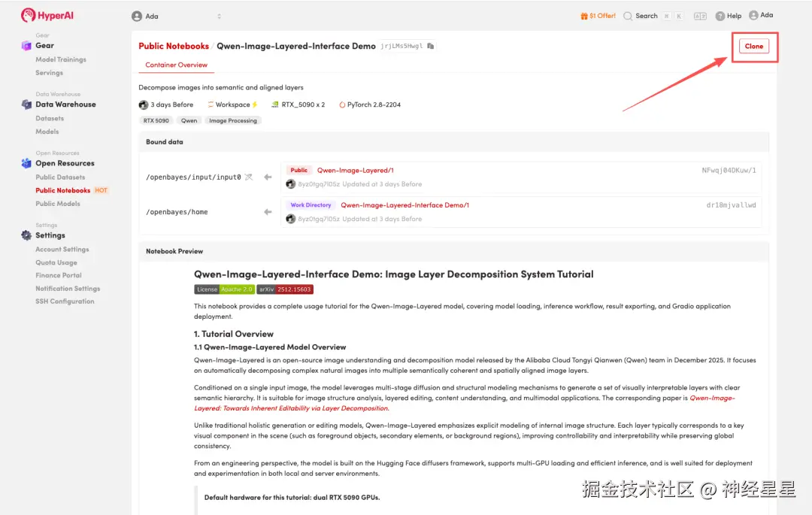The width and height of the screenshot is (812, 515).
Task: Open the Ada account switcher dropdown
Action: (x=177, y=16)
